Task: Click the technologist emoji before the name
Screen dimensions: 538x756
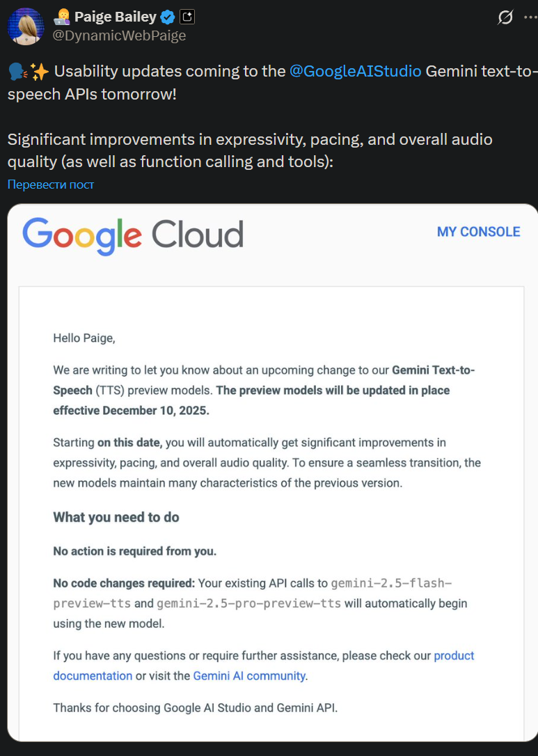Action: point(63,17)
